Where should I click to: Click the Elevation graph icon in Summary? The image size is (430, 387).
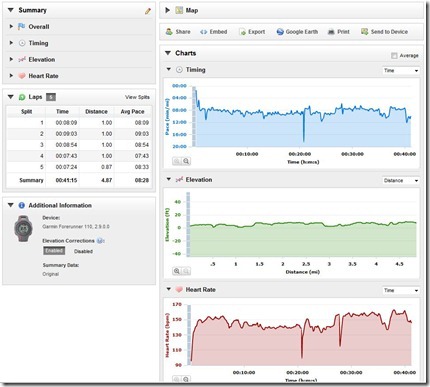click(22, 59)
